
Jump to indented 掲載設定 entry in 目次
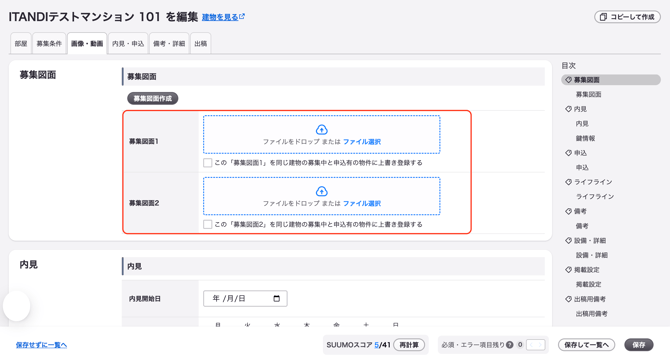(x=588, y=284)
